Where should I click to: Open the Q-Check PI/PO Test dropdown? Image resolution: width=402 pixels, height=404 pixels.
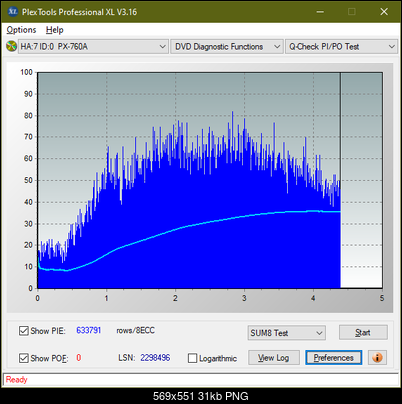point(341,47)
